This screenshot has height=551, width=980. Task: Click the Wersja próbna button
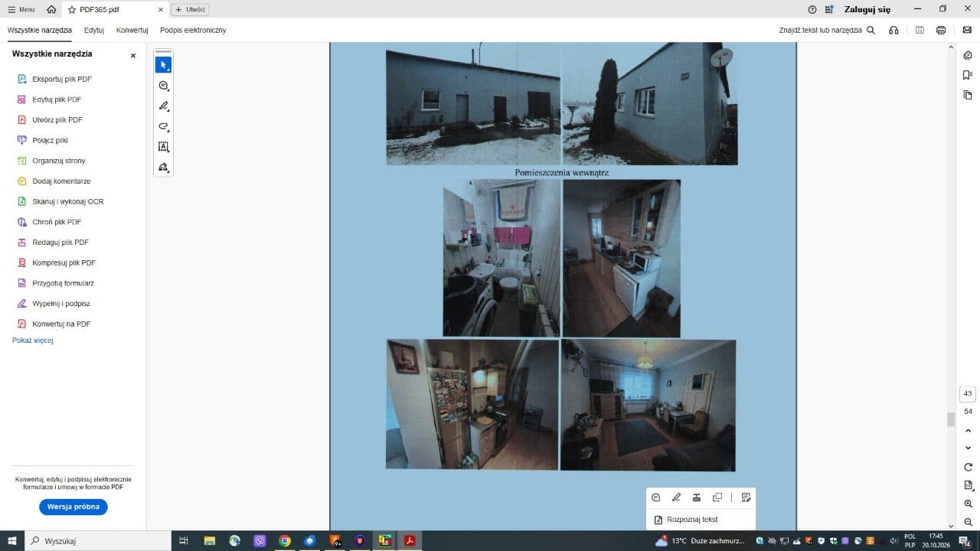click(73, 507)
